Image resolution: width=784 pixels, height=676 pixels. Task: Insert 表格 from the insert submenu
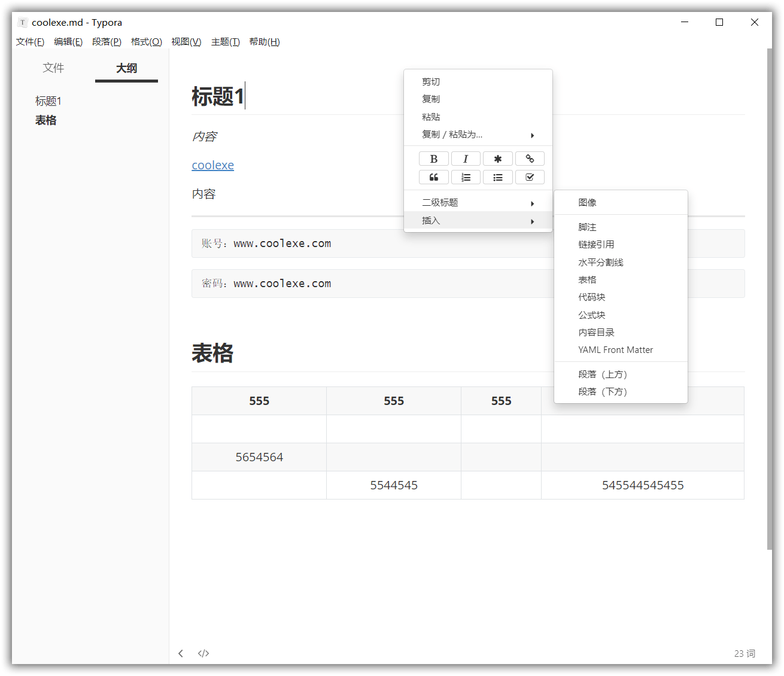click(587, 279)
